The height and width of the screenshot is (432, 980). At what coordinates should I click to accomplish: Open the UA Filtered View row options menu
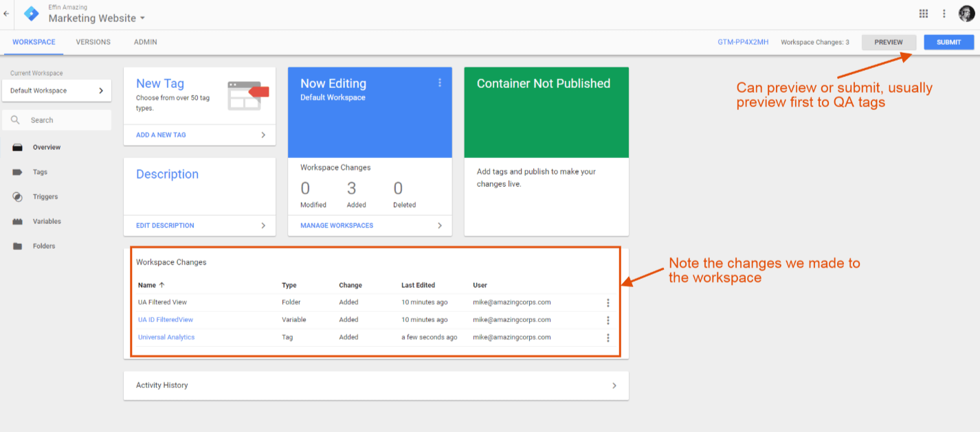coord(608,302)
